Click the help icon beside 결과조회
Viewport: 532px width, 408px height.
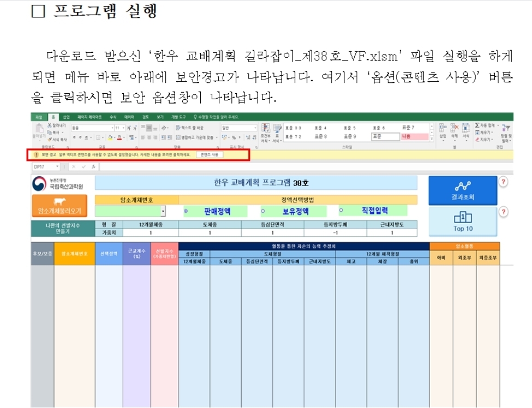click(504, 181)
